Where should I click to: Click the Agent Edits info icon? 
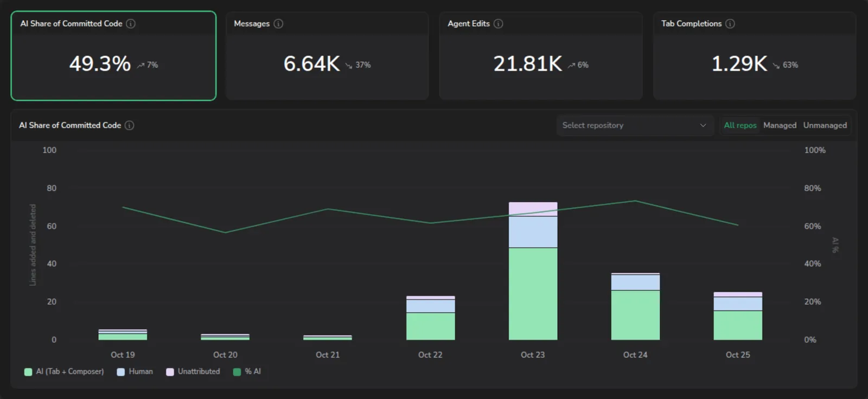coord(498,24)
